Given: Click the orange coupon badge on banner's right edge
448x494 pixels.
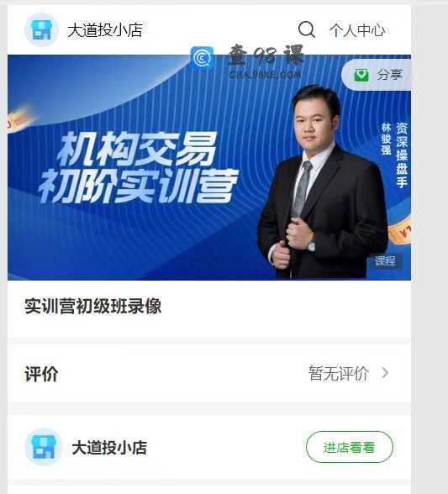Looking at the screenshot, I should click(399, 232).
